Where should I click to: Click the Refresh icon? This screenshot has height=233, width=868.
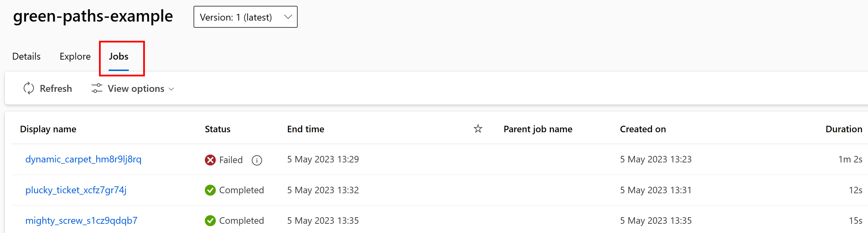click(x=29, y=88)
